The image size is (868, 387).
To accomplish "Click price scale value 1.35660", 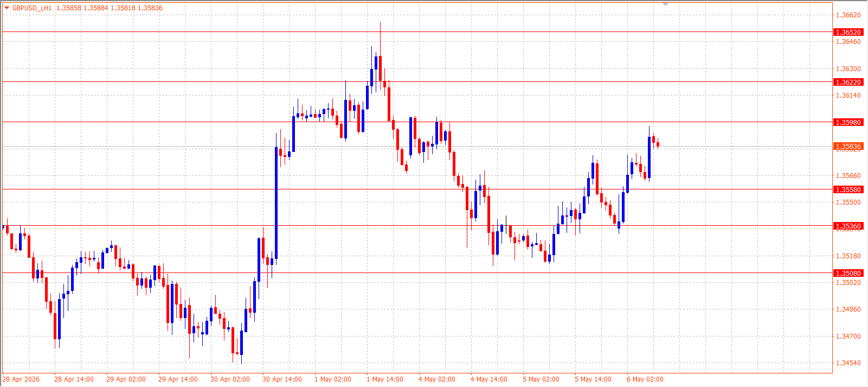I will click(848, 176).
